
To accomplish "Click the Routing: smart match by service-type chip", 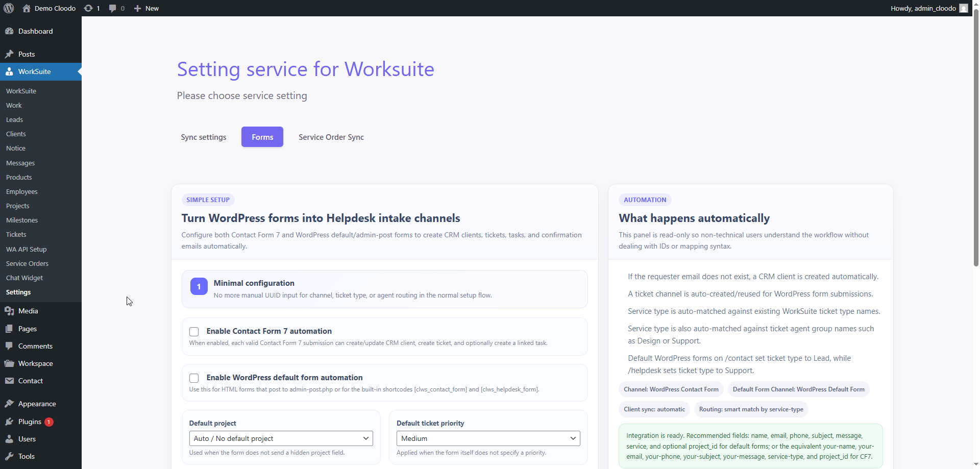I will click(751, 409).
